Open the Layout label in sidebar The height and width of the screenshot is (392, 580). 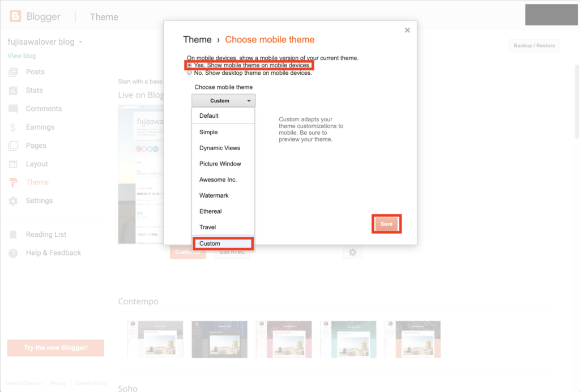pos(37,164)
